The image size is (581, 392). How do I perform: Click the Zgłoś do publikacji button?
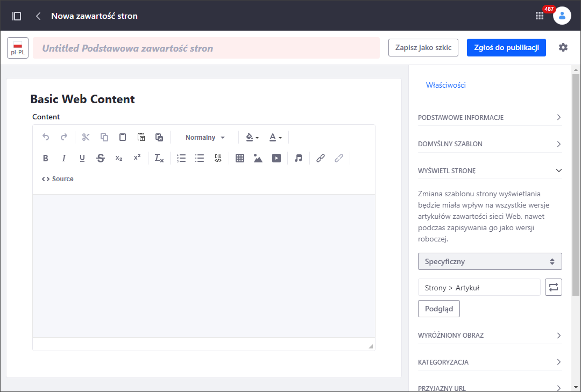pyautogui.click(x=506, y=47)
